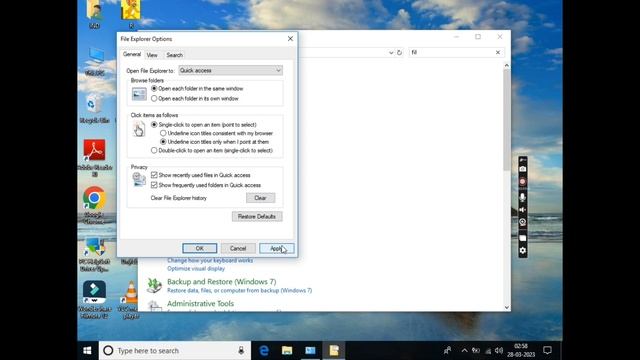Image resolution: width=640 pixels, height=360 pixels.
Task: Click the network icon in system tray
Action: (x=488, y=351)
